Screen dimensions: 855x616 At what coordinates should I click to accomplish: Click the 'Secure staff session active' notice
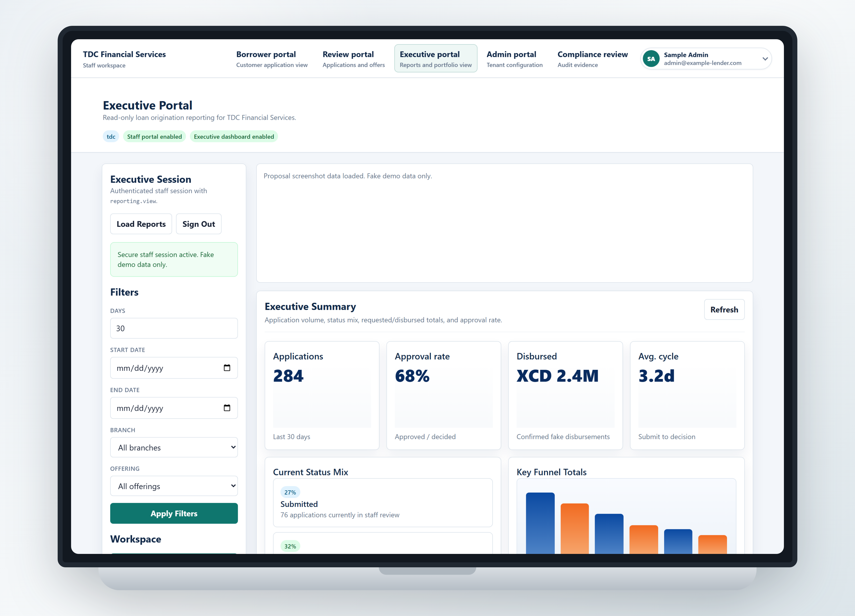point(174,260)
